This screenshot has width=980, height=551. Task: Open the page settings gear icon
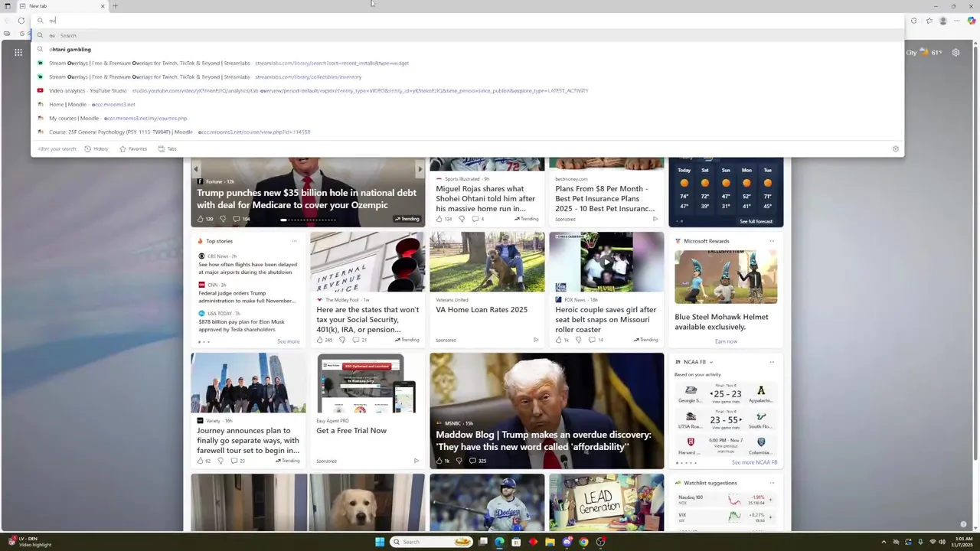tap(955, 52)
